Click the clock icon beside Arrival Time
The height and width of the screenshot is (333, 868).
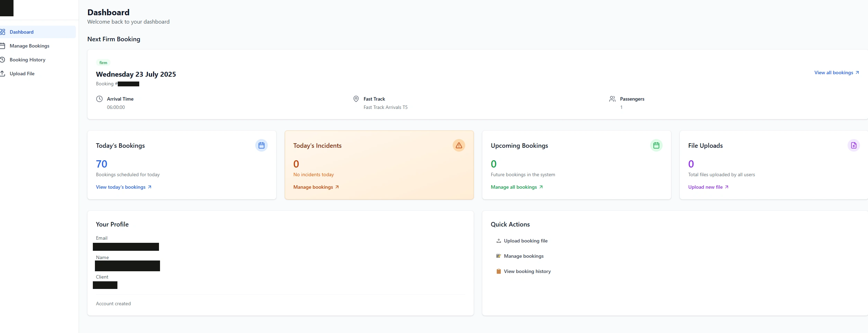tap(99, 99)
